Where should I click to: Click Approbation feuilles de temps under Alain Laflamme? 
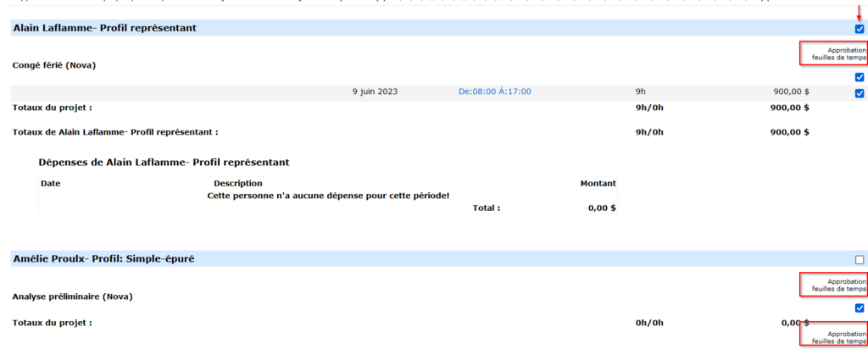[x=834, y=54]
